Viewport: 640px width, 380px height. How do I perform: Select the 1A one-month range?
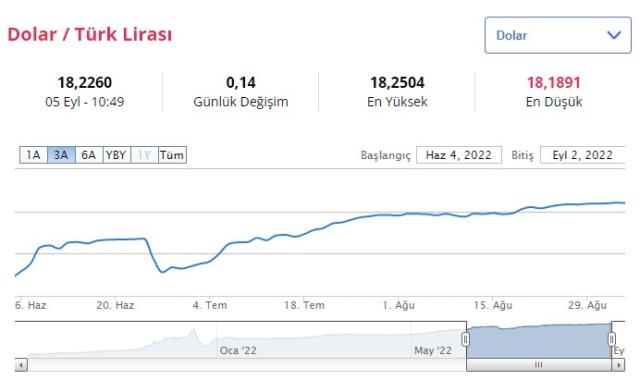(33, 155)
